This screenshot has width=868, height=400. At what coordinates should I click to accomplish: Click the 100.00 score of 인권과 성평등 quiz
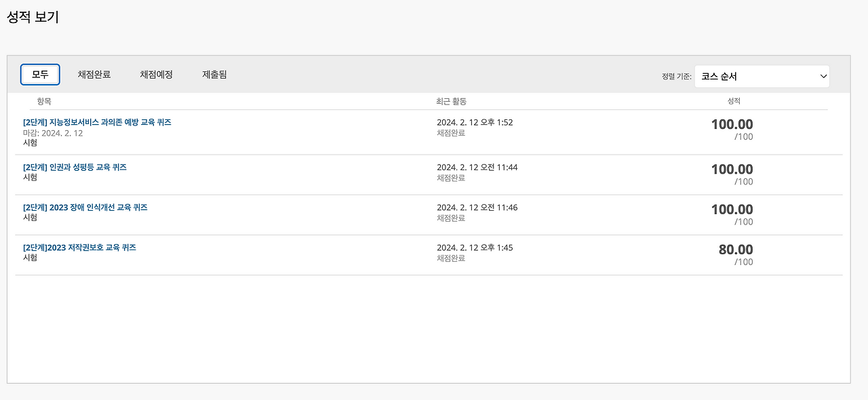(x=732, y=169)
